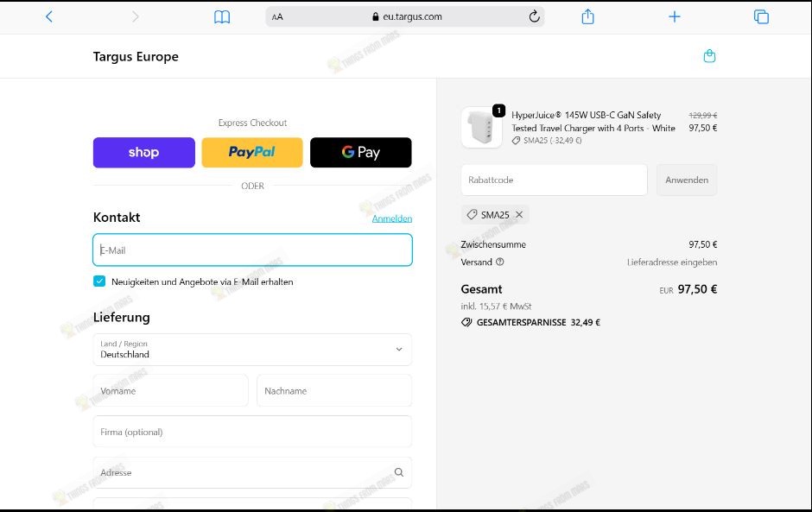Open the AA reader text size menu
Screen dimensions: 812x512
(277, 16)
